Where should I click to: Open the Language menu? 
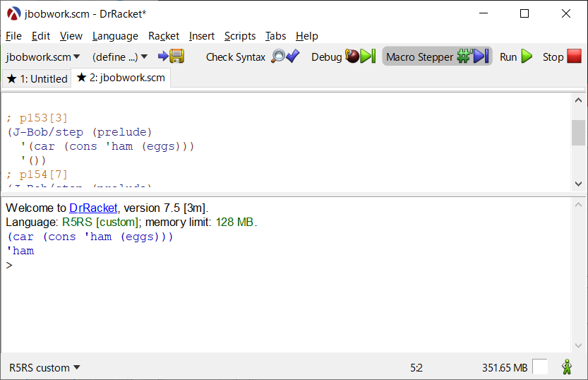coord(115,36)
